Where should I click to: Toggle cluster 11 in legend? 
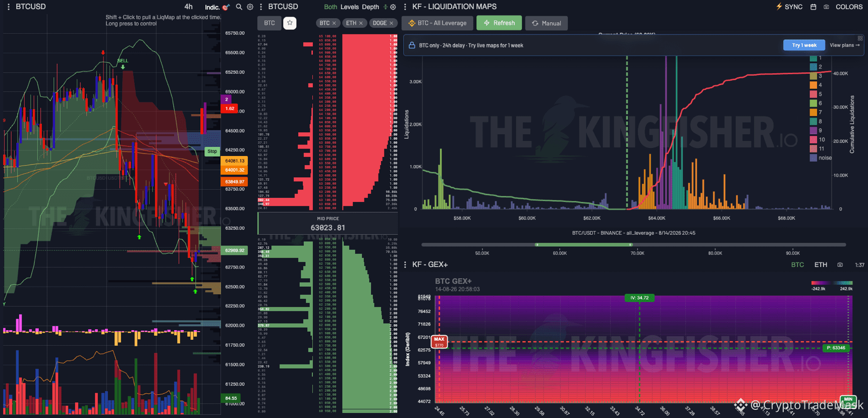pos(818,148)
